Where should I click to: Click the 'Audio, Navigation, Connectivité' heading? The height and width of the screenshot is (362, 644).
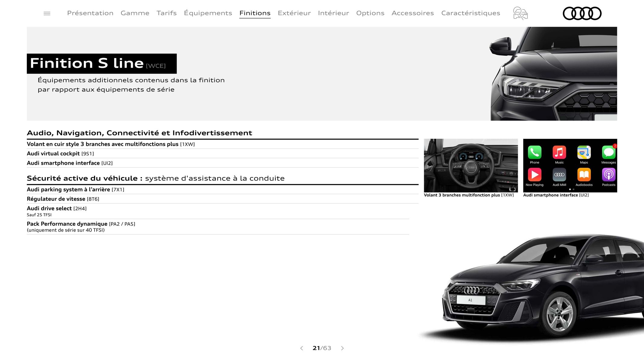click(x=139, y=133)
